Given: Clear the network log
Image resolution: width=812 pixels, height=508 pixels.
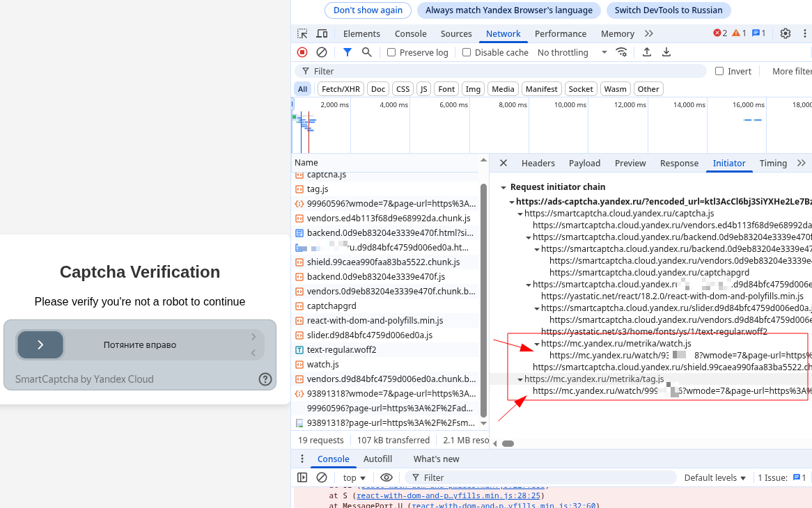Looking at the screenshot, I should coord(322,52).
